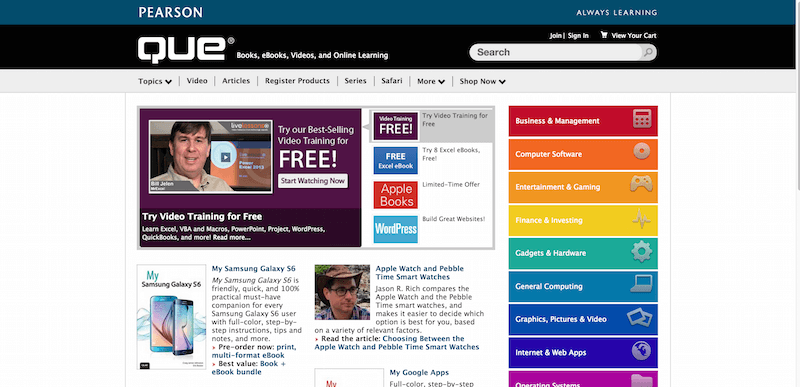Expand the Topics dropdown menu
800x387 pixels.
(155, 81)
